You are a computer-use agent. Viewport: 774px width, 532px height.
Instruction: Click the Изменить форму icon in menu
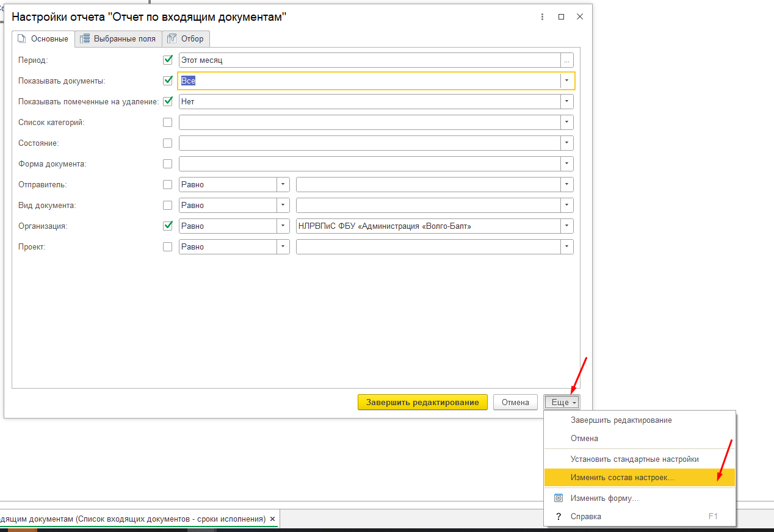pyautogui.click(x=558, y=498)
